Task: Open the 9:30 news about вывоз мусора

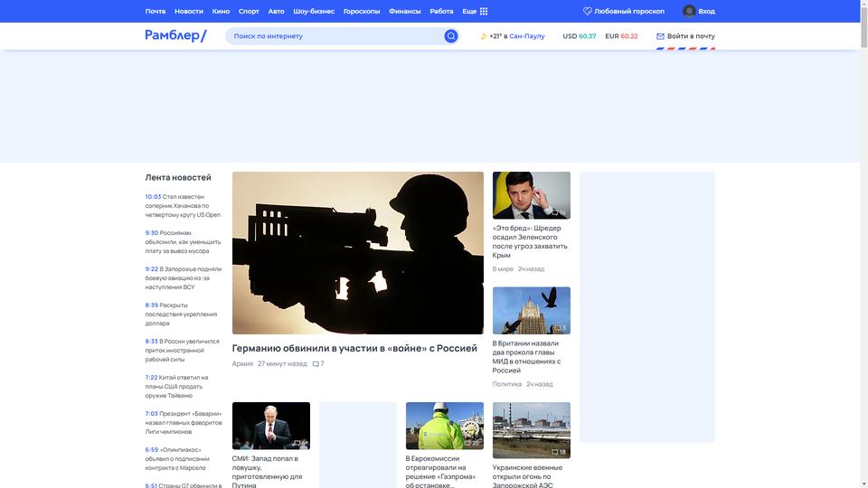Action: 183,242
